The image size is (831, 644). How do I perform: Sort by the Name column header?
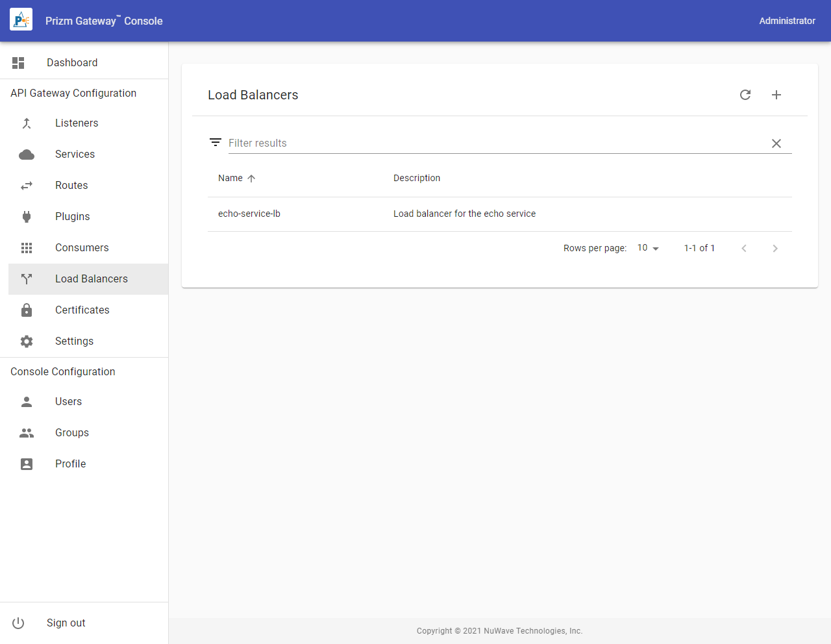point(231,178)
